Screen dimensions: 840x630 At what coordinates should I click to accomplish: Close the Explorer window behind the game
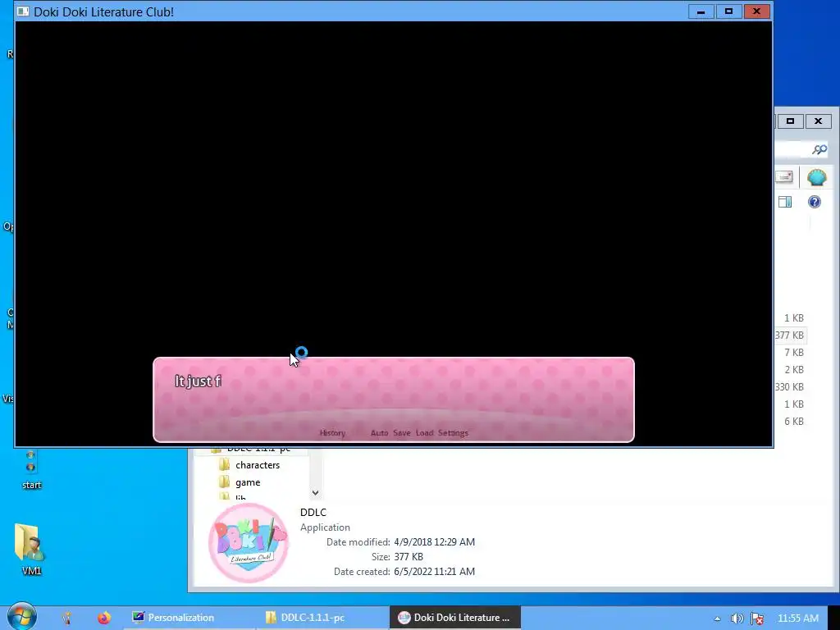point(818,121)
